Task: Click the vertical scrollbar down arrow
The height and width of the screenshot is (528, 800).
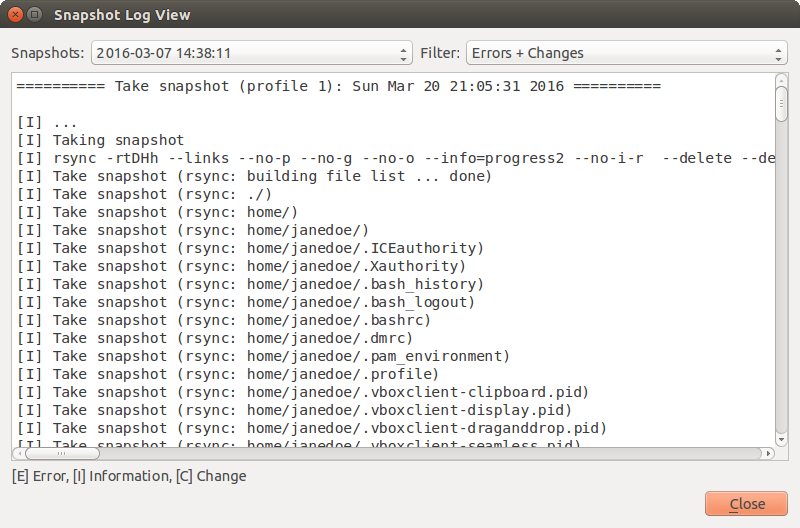Action: click(x=781, y=440)
